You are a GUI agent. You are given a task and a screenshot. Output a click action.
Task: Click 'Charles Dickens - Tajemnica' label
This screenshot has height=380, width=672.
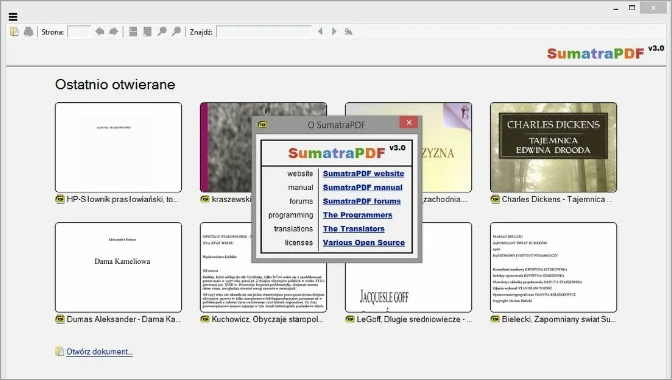tap(557, 199)
